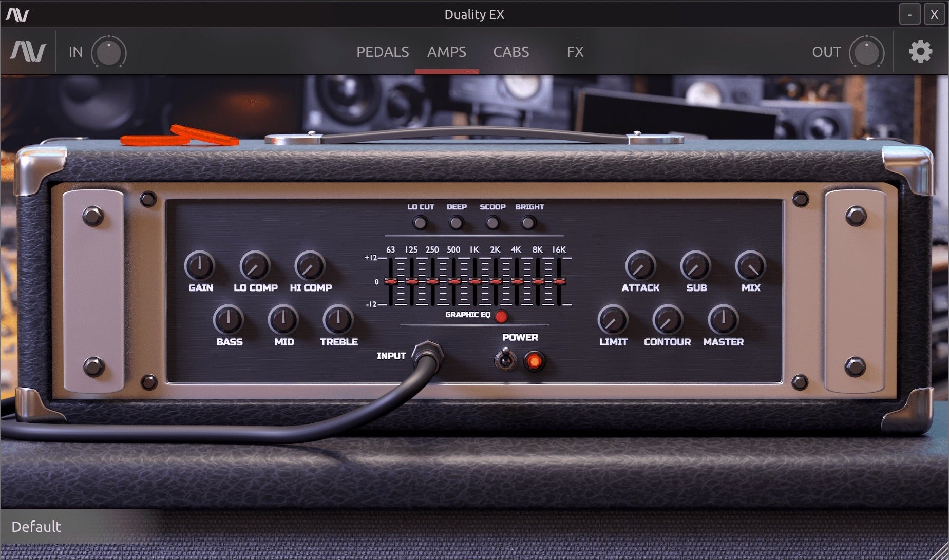Engage the LO CUT button

(420, 223)
